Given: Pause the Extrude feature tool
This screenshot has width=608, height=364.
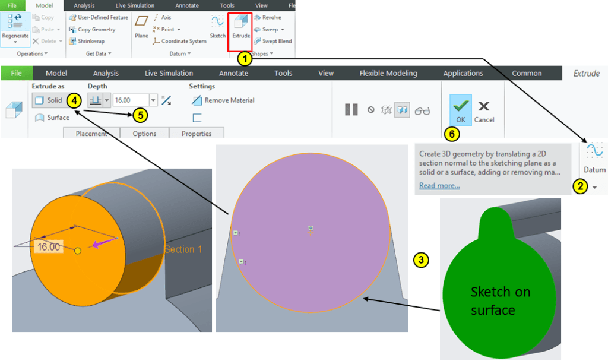Looking at the screenshot, I should coord(351,110).
